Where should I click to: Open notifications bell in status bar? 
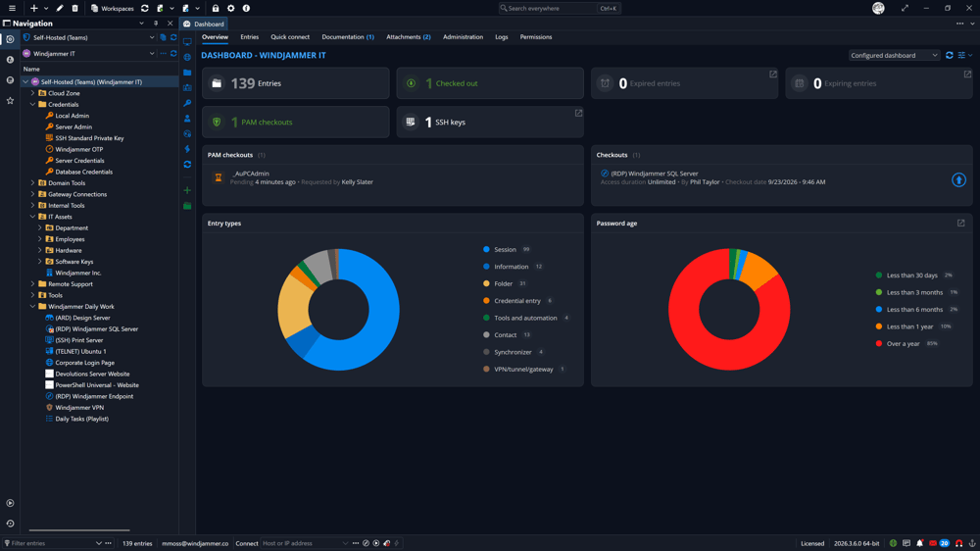click(x=919, y=543)
